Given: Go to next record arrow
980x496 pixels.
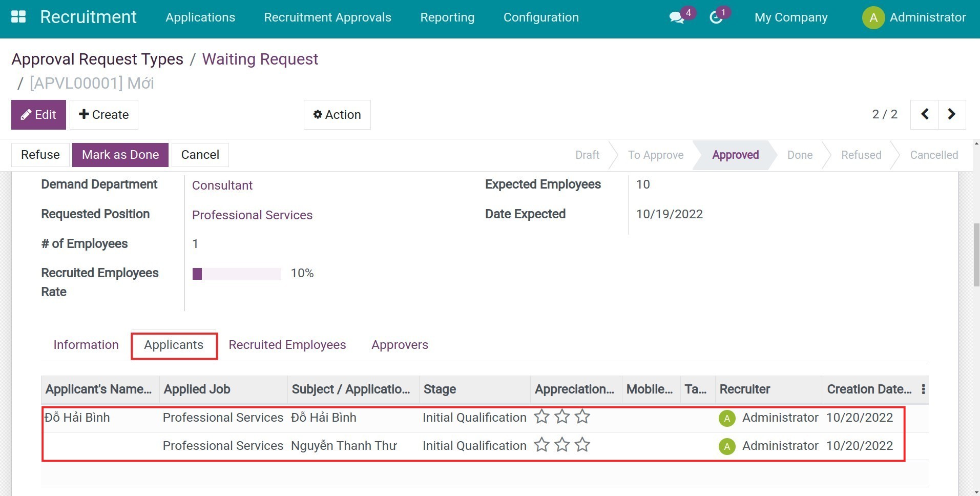Looking at the screenshot, I should click(x=952, y=114).
